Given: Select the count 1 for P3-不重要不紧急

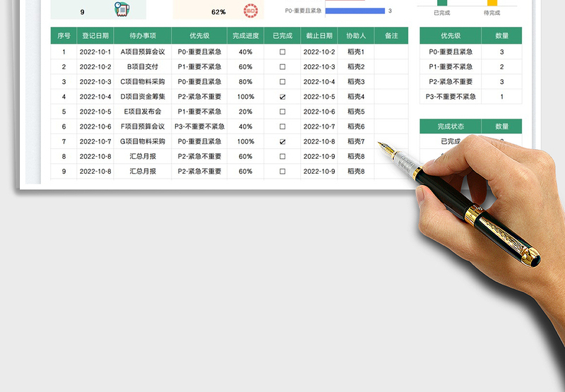Looking at the screenshot, I should pos(501,97).
